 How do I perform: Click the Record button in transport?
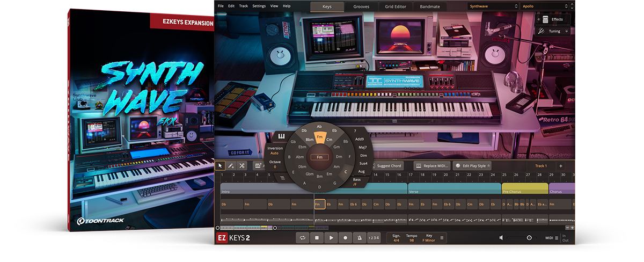[x=345, y=238]
